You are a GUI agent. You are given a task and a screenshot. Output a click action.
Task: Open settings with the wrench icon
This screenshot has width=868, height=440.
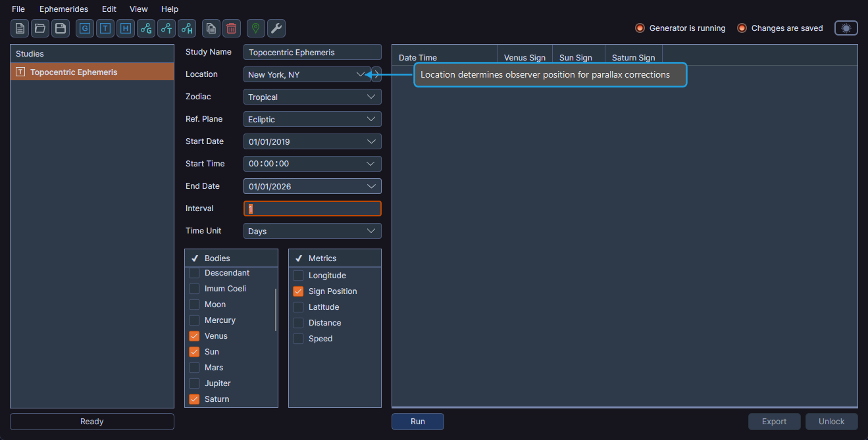276,28
